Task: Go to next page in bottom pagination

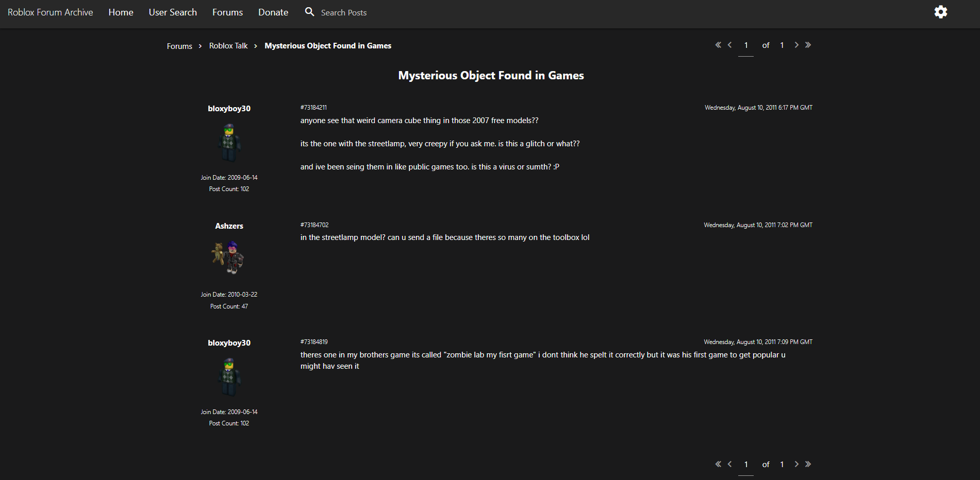Action: tap(796, 464)
